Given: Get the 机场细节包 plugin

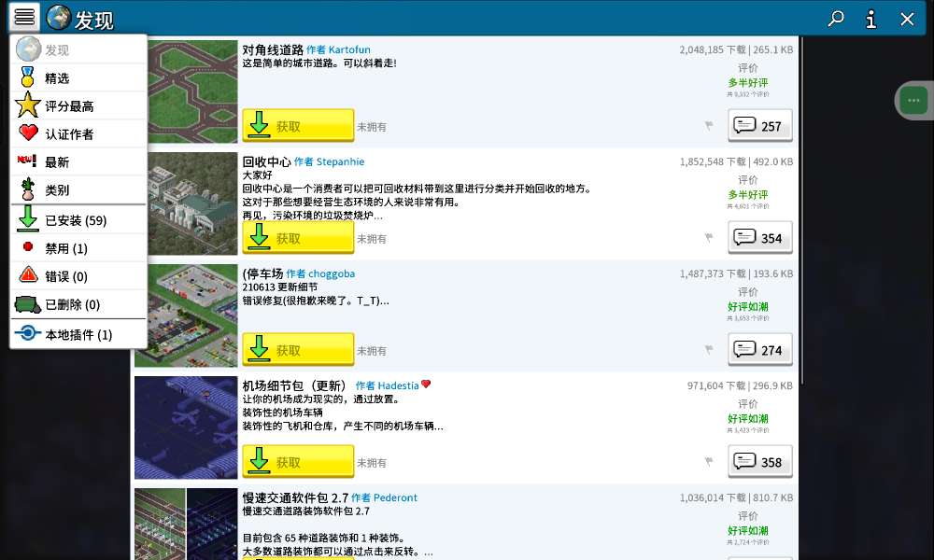Looking at the screenshot, I should pos(298,461).
